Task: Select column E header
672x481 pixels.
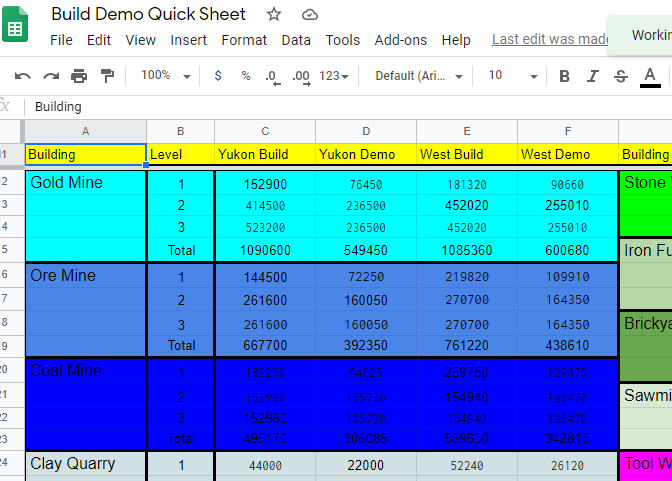Action: point(467,131)
